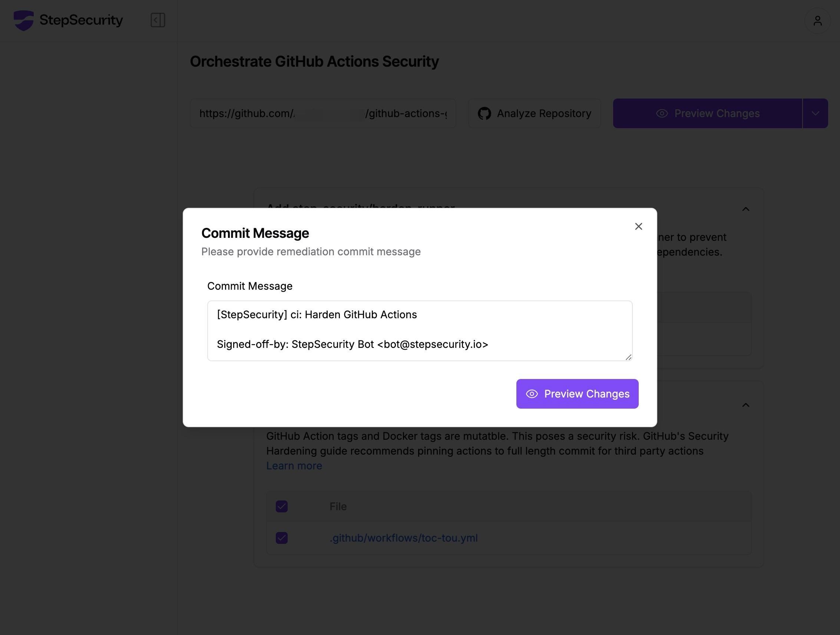Open the Learn more link

pos(294,466)
